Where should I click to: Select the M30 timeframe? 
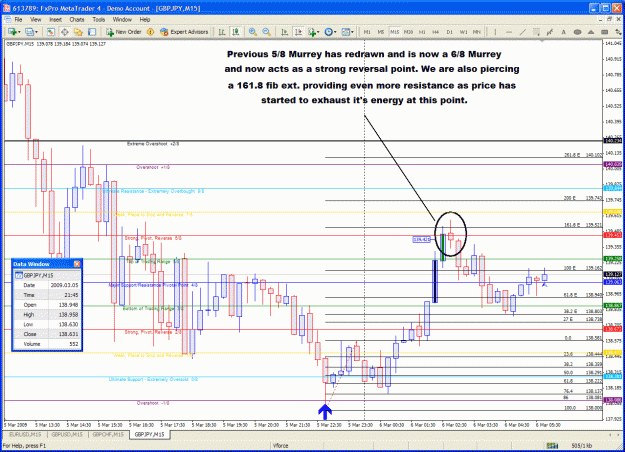[x=409, y=32]
